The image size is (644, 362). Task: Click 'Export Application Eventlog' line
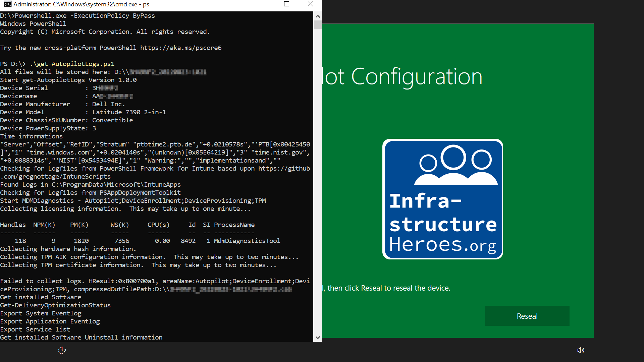[x=50, y=321]
